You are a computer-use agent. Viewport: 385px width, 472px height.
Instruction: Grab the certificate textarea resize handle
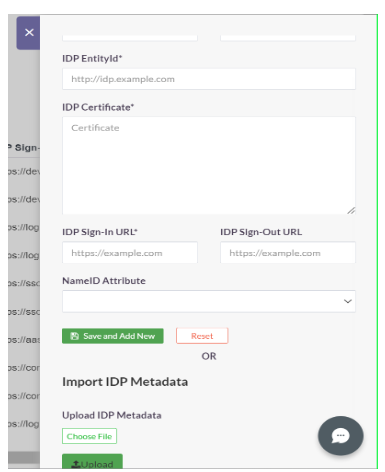point(351,210)
